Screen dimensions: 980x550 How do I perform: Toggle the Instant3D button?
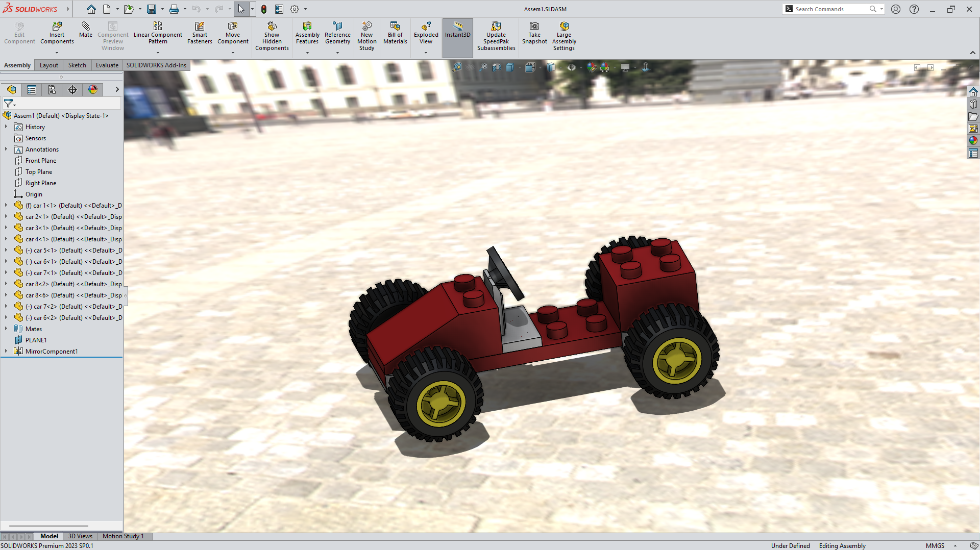[458, 38]
